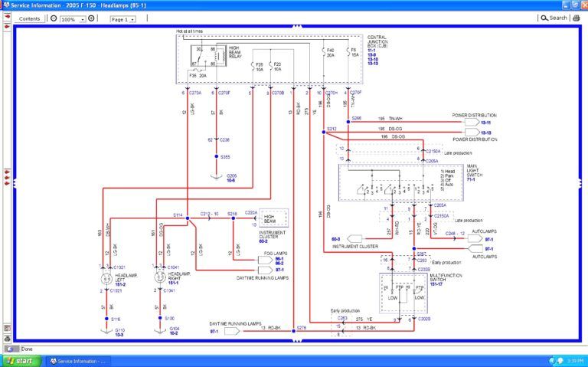Click the handle on the right border

[x=580, y=183]
